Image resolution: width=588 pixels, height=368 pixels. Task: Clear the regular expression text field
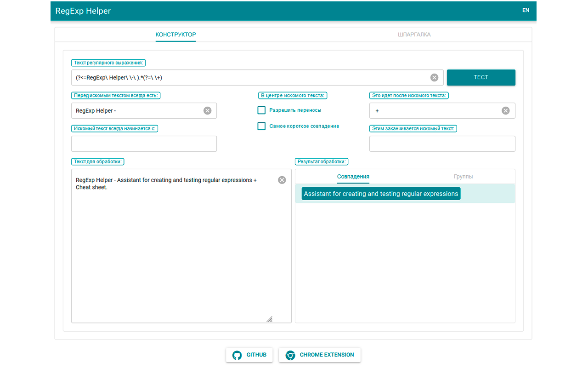coord(434,77)
